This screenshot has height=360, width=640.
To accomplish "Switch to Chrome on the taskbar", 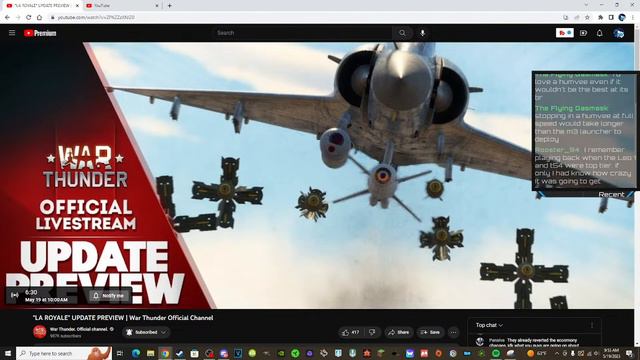I will click(165, 353).
